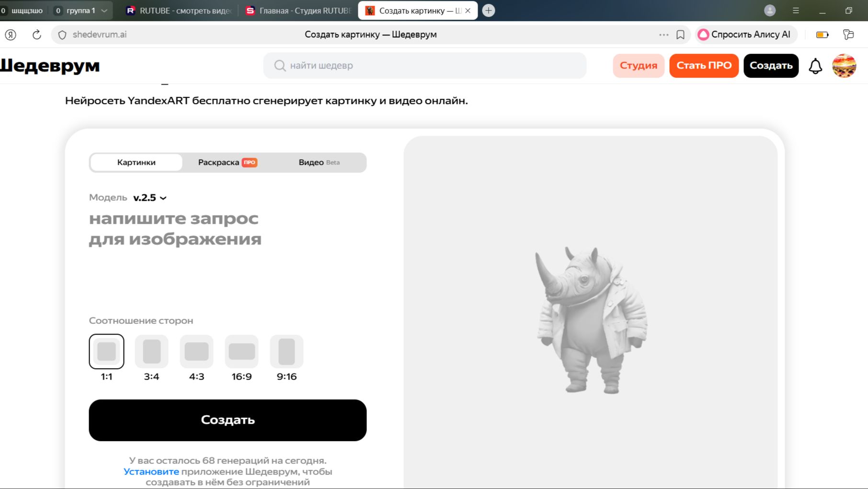Switch to RUTUBE - смотреть видео tab

(179, 11)
